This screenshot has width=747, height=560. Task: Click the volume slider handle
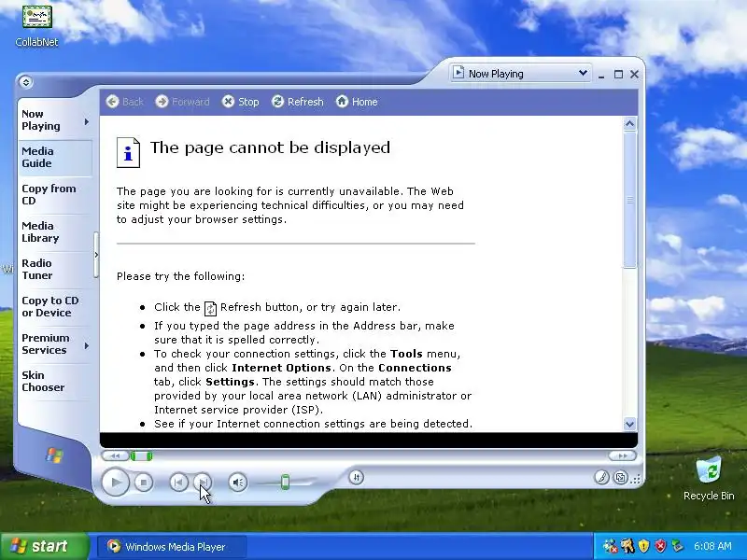pos(285,482)
